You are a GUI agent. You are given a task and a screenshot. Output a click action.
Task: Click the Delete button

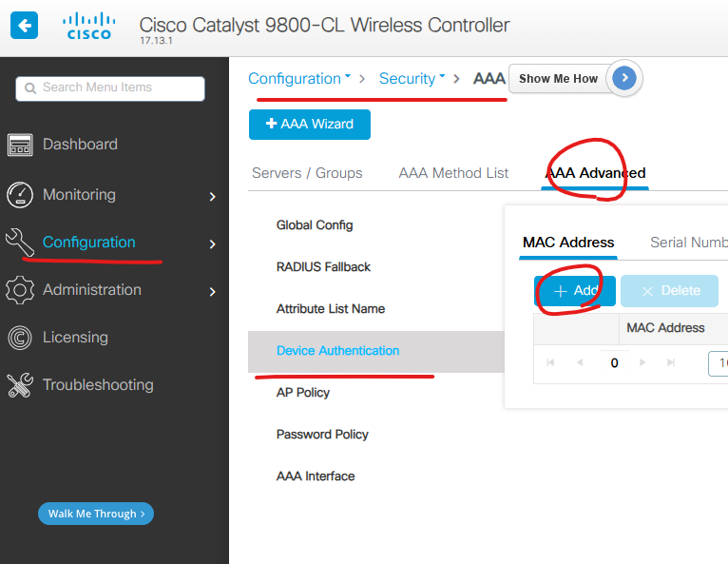tap(669, 291)
